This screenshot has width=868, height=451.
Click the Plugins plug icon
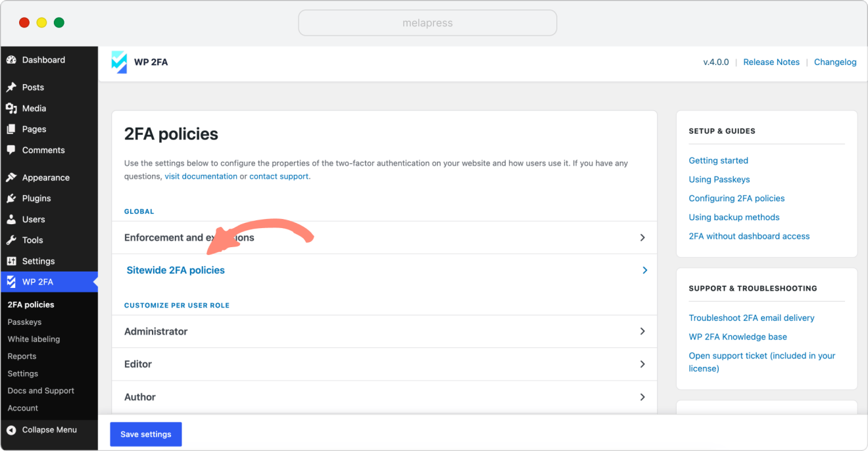(x=11, y=199)
